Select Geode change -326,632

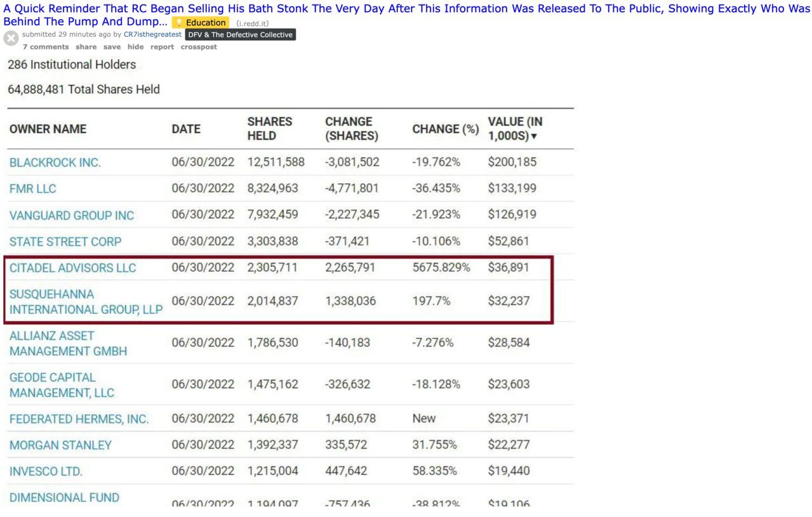(349, 385)
